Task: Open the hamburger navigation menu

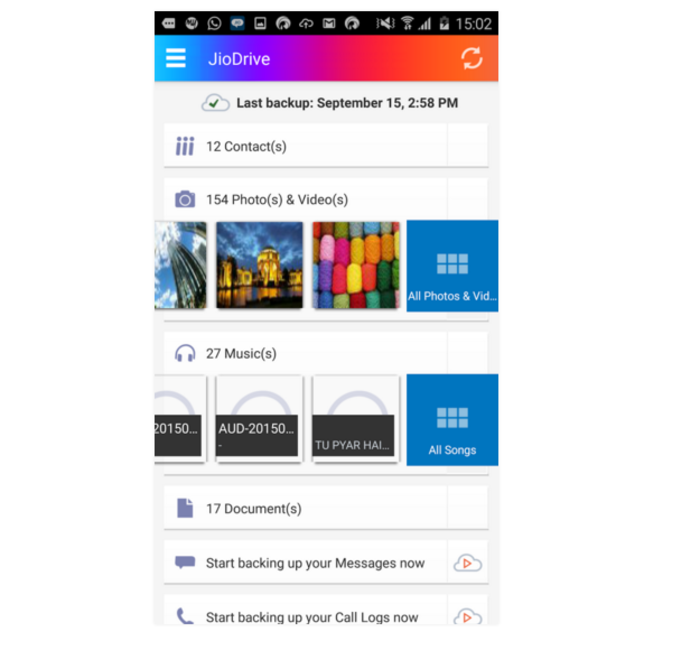Action: point(175,58)
